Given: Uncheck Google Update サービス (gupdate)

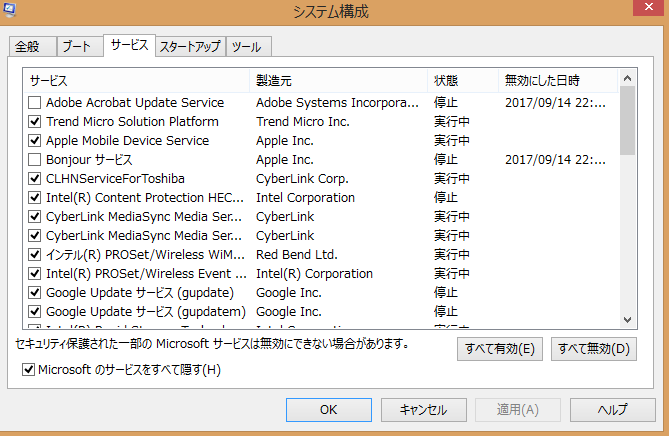Looking at the screenshot, I should [35, 293].
